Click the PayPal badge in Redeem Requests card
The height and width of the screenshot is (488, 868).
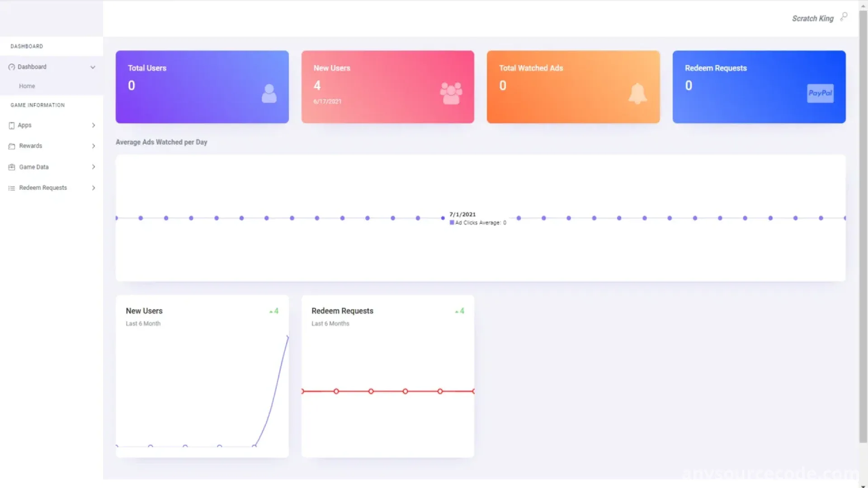tap(820, 93)
